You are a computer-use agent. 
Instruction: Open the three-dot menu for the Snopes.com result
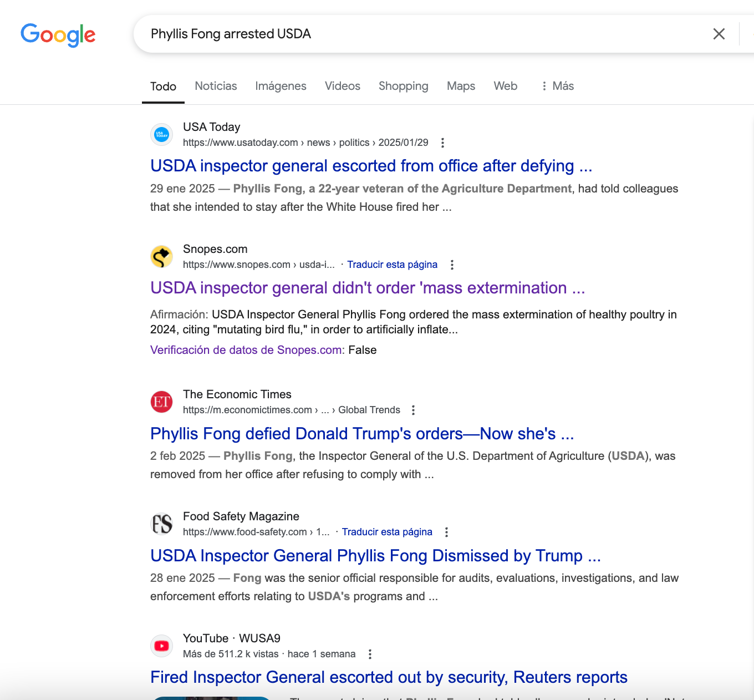[452, 265]
